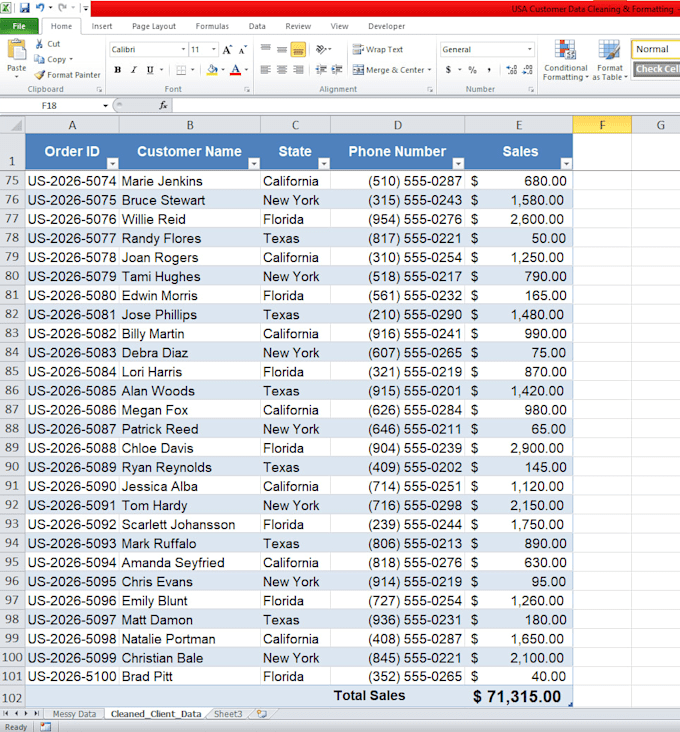Align text right

(x=298, y=70)
